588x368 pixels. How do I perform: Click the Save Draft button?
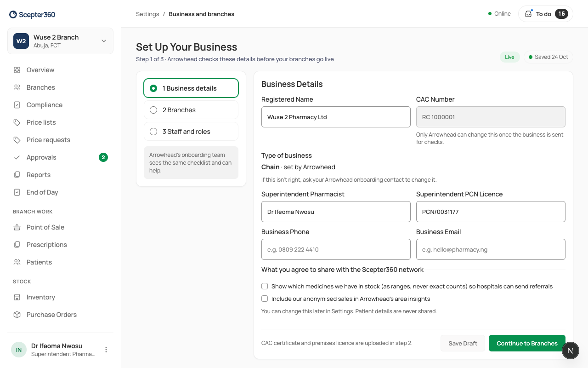click(x=463, y=343)
